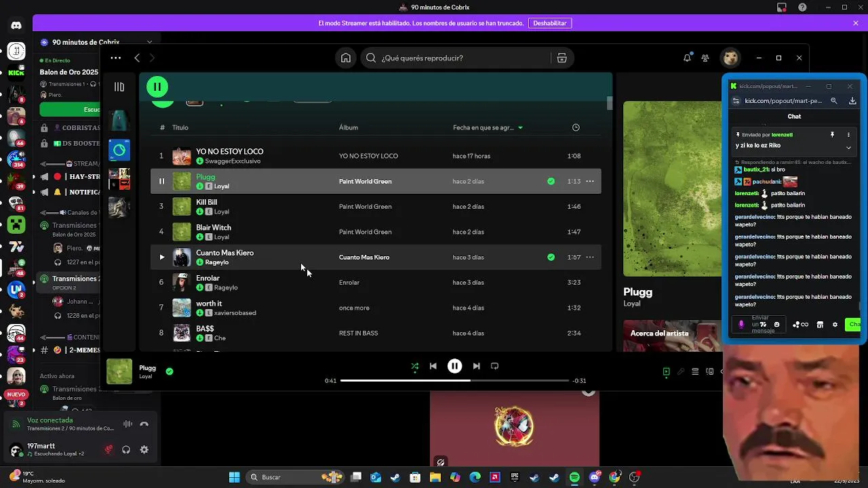
Task: Open Discord user settings gear
Action: point(144,449)
